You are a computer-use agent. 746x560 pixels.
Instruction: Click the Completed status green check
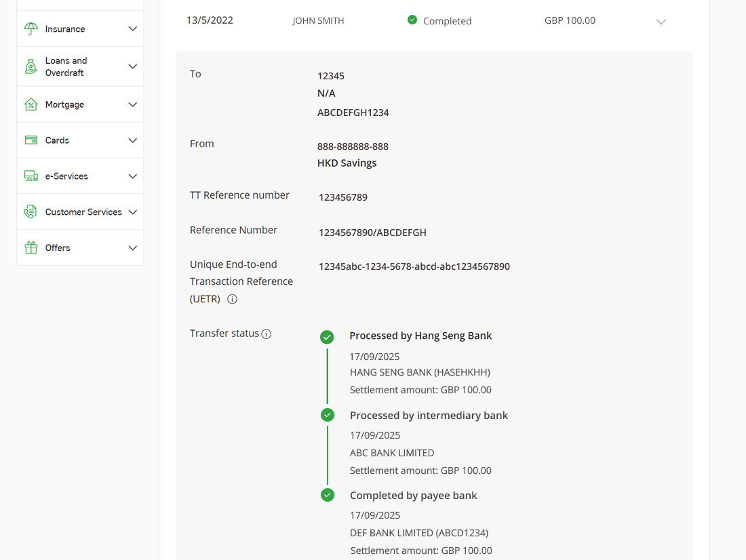[412, 20]
